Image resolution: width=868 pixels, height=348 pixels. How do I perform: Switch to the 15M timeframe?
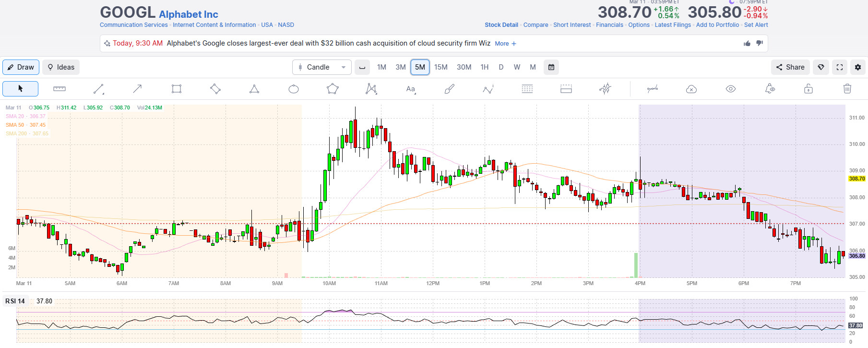click(440, 67)
